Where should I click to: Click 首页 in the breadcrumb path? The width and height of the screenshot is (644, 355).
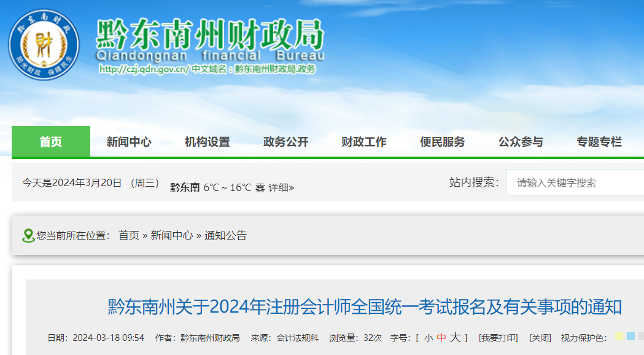[x=129, y=235]
